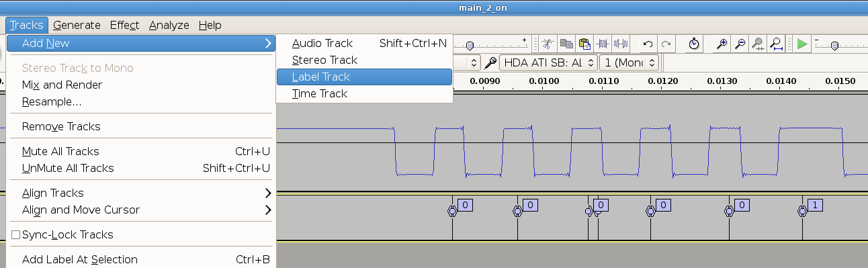Open the Generate menu
The image size is (868, 268).
[77, 25]
